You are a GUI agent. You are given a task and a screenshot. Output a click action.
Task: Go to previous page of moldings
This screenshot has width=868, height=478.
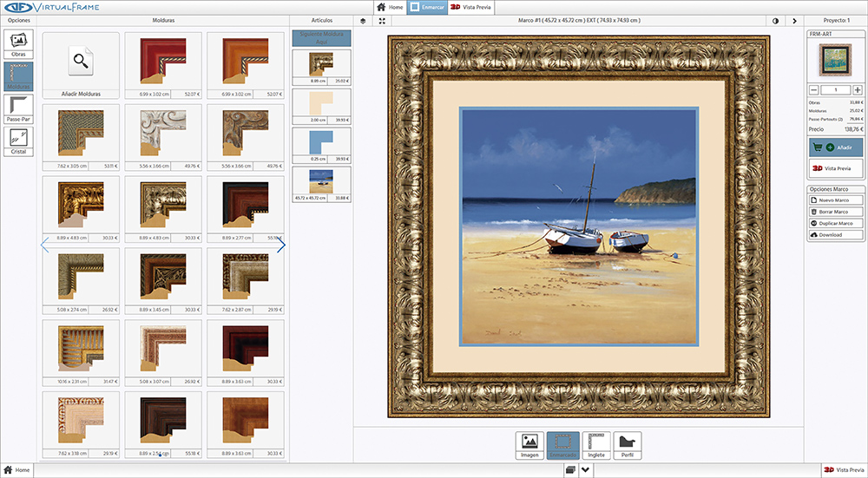[x=45, y=245]
